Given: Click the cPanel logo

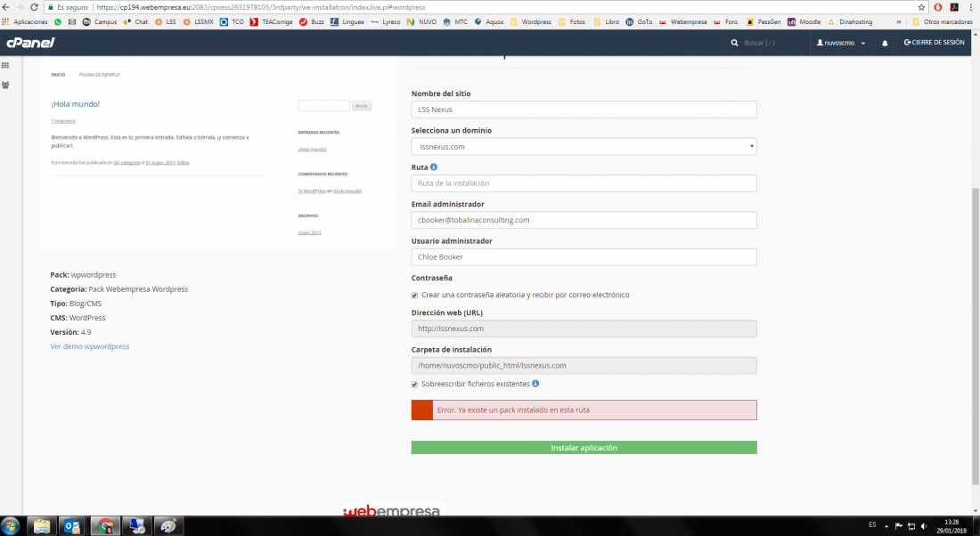Looking at the screenshot, I should (30, 43).
